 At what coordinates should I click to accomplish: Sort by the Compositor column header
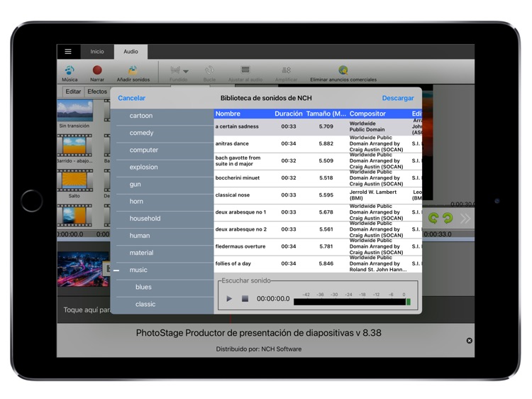(x=367, y=114)
